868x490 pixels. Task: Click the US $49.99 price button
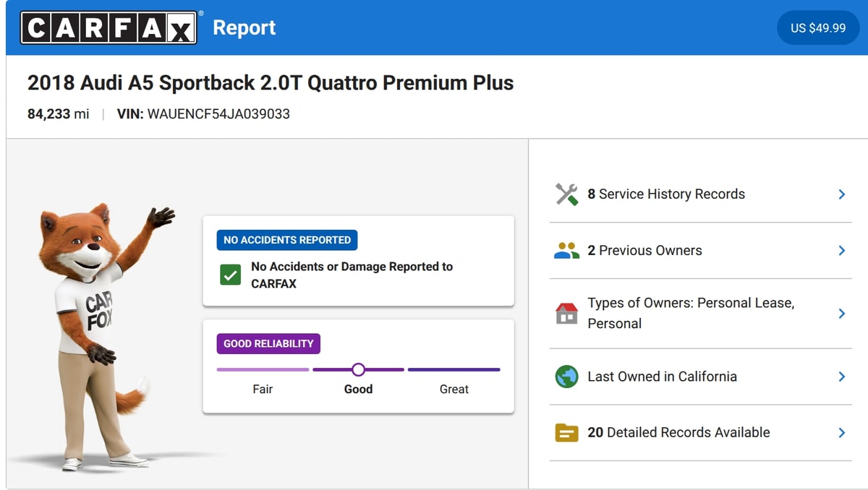pyautogui.click(x=818, y=28)
